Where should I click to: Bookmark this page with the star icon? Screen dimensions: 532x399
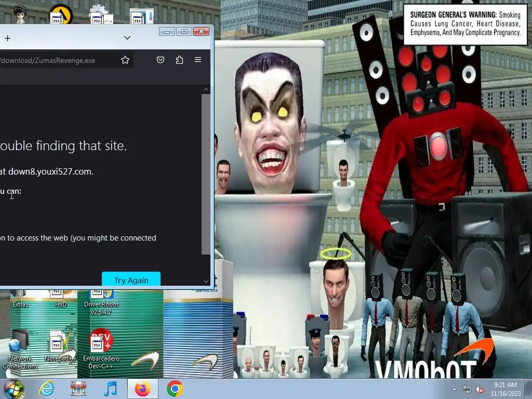[125, 60]
